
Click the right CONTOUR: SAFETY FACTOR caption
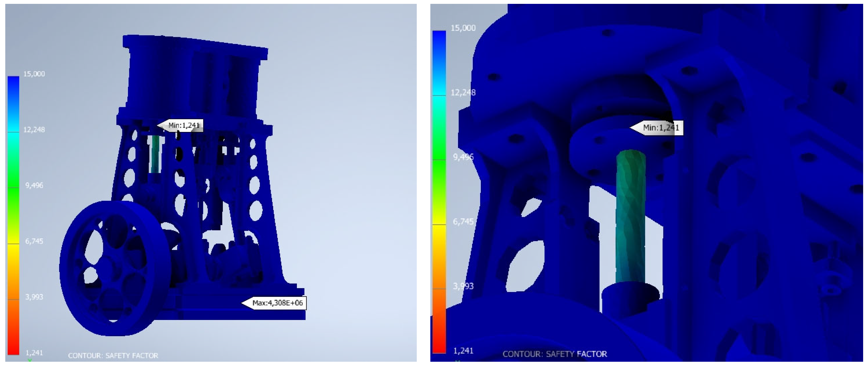(x=555, y=354)
